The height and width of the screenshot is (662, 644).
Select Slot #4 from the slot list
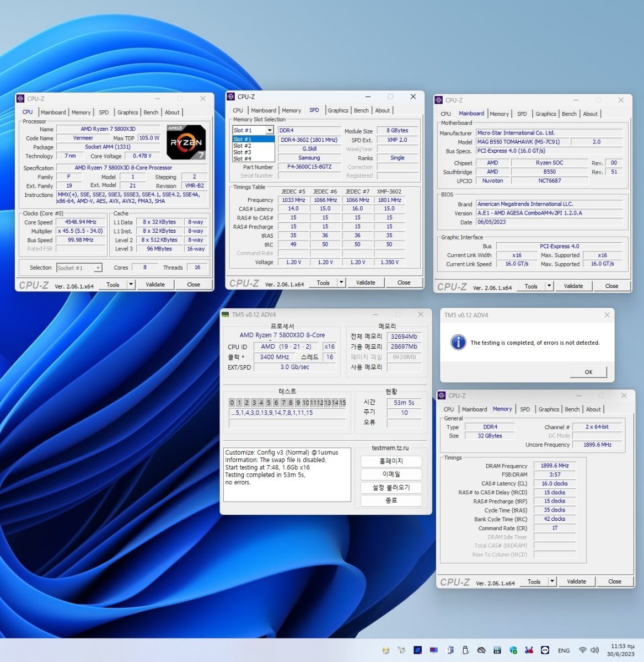(x=254, y=159)
